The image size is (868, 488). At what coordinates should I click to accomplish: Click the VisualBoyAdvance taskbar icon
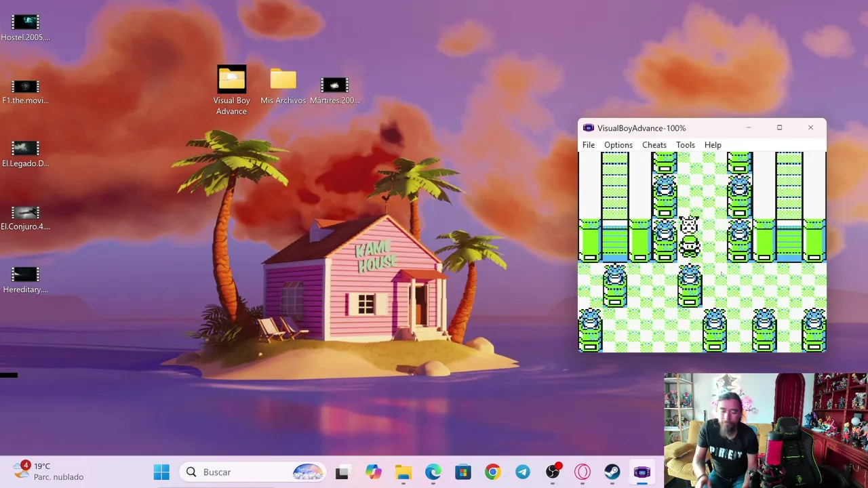pyautogui.click(x=642, y=472)
